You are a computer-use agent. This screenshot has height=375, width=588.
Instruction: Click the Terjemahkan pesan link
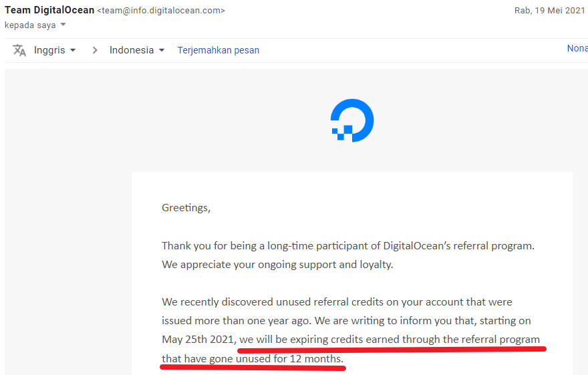click(x=218, y=50)
